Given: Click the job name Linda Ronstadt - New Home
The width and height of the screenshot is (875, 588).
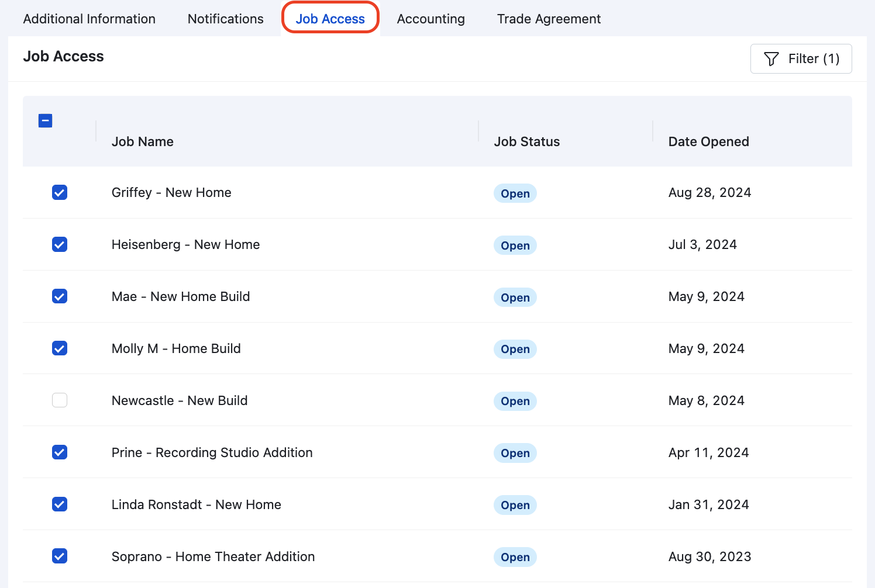Looking at the screenshot, I should [197, 504].
